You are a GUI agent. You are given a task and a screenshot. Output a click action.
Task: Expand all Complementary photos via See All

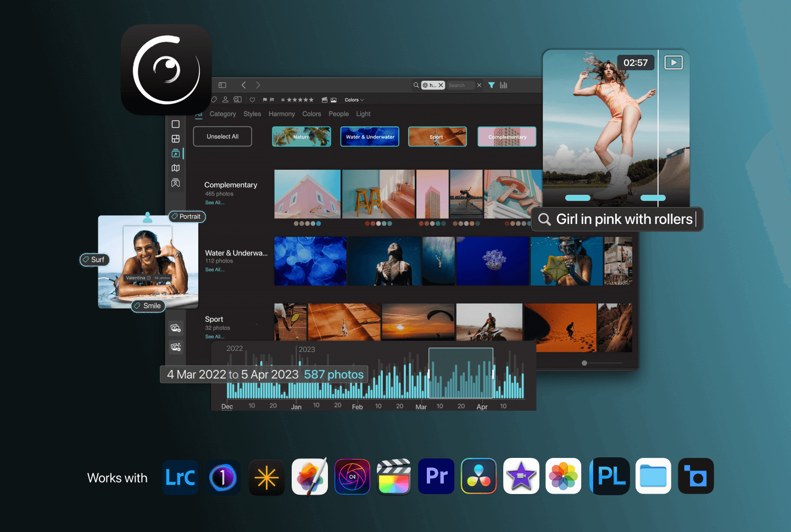coord(214,203)
